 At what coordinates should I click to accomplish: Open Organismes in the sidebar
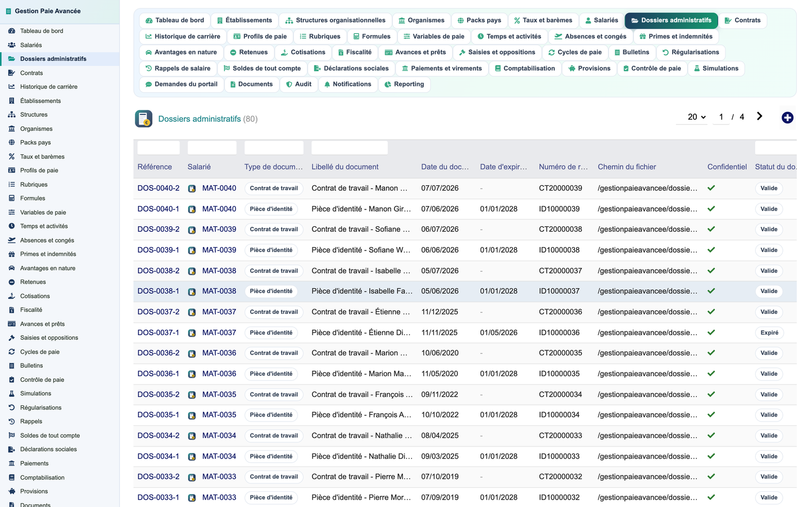pos(37,129)
